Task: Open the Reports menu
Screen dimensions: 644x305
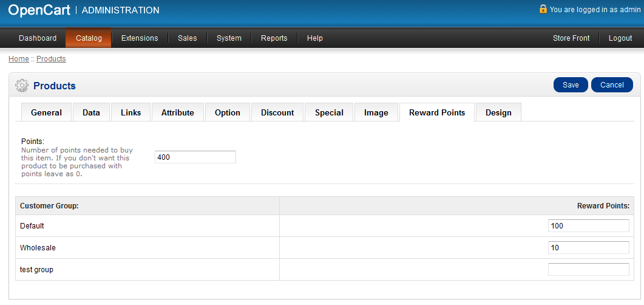Action: (x=274, y=38)
